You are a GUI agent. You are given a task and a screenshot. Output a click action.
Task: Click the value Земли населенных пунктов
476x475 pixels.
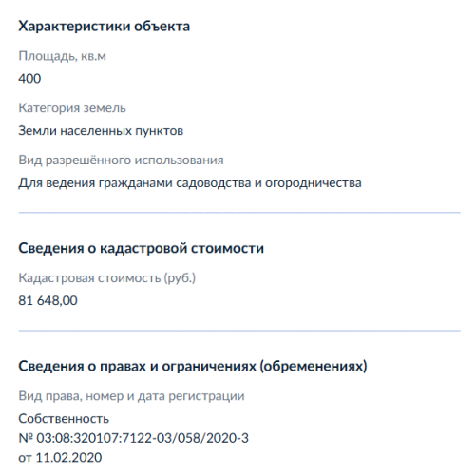tap(101, 131)
